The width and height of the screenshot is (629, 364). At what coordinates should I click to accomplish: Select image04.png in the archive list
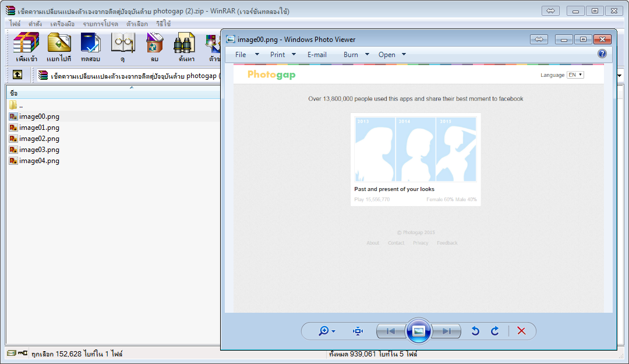[x=113, y=161]
